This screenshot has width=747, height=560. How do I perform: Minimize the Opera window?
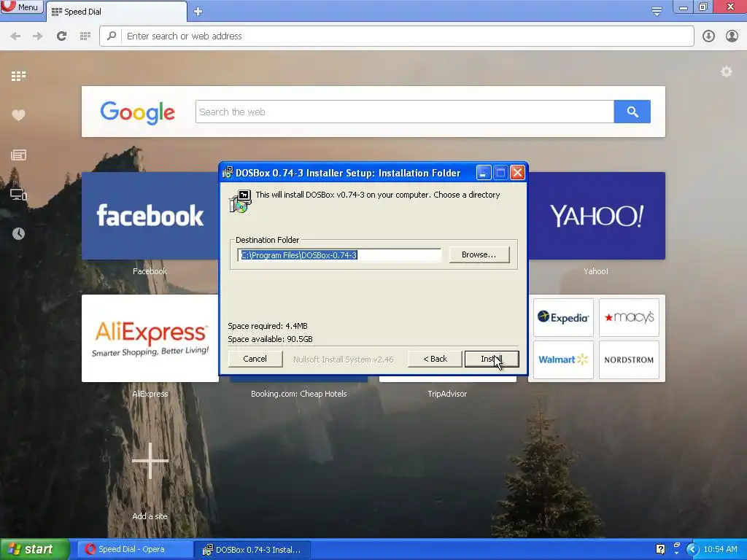[x=683, y=7]
